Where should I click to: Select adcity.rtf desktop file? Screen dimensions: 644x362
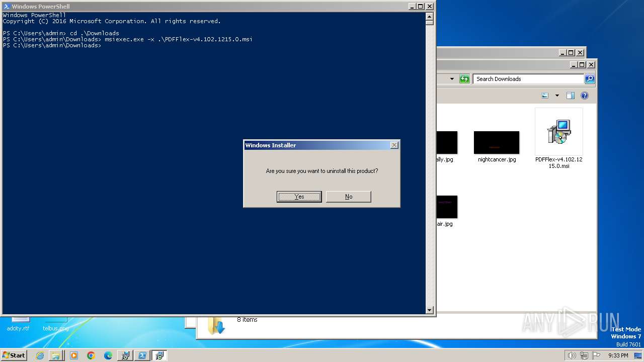click(x=18, y=324)
